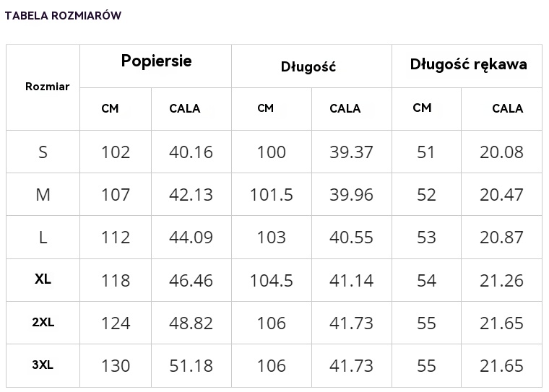The height and width of the screenshot is (392, 549).
Task: Click the CALA subheader under Długość rękawa
Action: point(507,109)
